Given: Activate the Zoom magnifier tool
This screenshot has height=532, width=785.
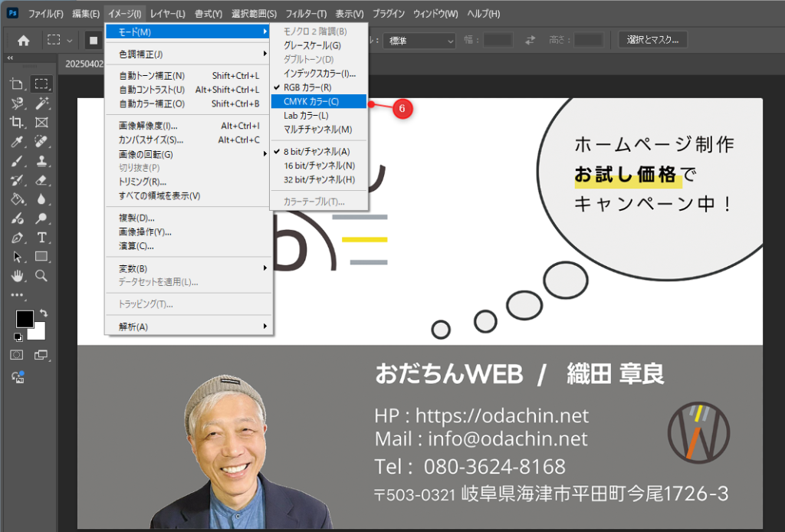Looking at the screenshot, I should [41, 276].
